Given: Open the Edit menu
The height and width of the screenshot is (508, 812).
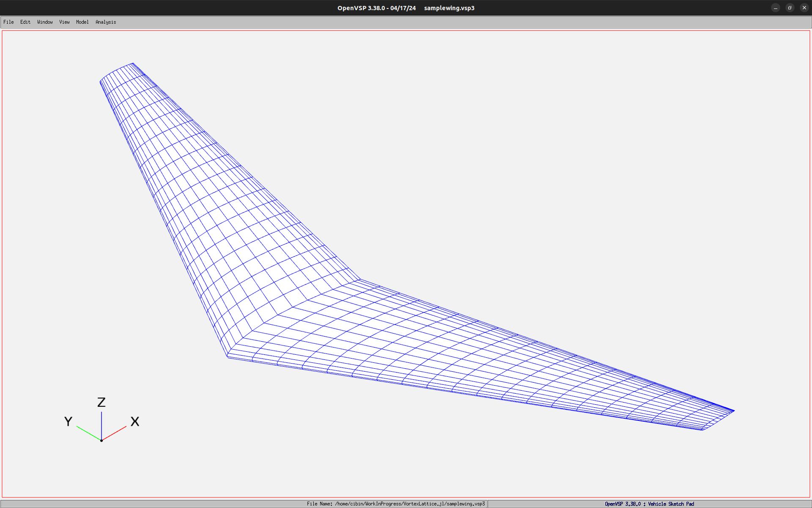Looking at the screenshot, I should coord(25,22).
